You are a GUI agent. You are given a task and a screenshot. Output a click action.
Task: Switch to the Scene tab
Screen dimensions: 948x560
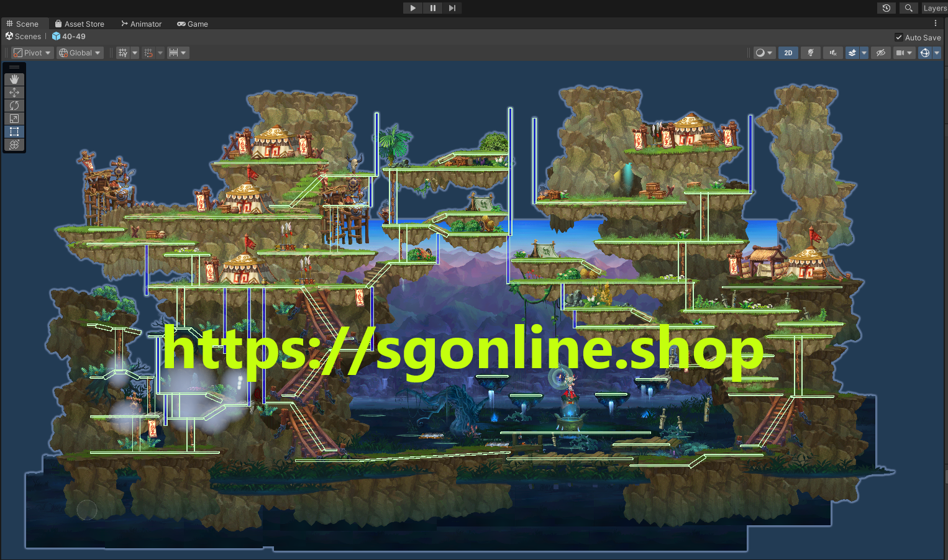point(22,24)
